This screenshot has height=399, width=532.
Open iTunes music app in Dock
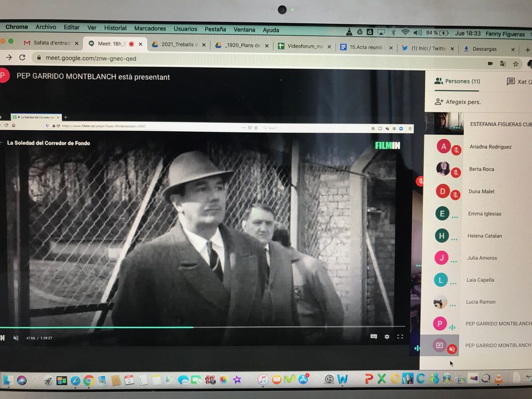pos(263,380)
